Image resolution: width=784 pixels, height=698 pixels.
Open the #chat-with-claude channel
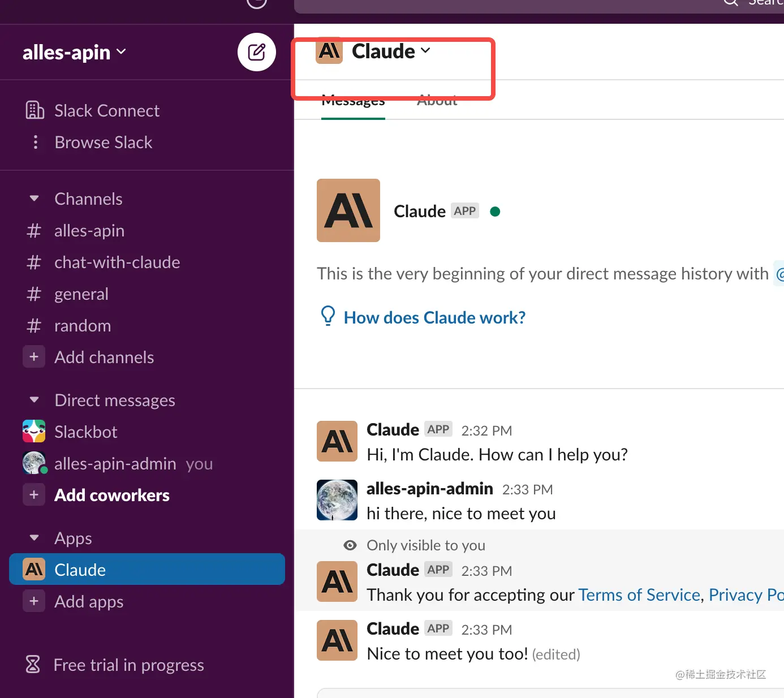coord(103,262)
